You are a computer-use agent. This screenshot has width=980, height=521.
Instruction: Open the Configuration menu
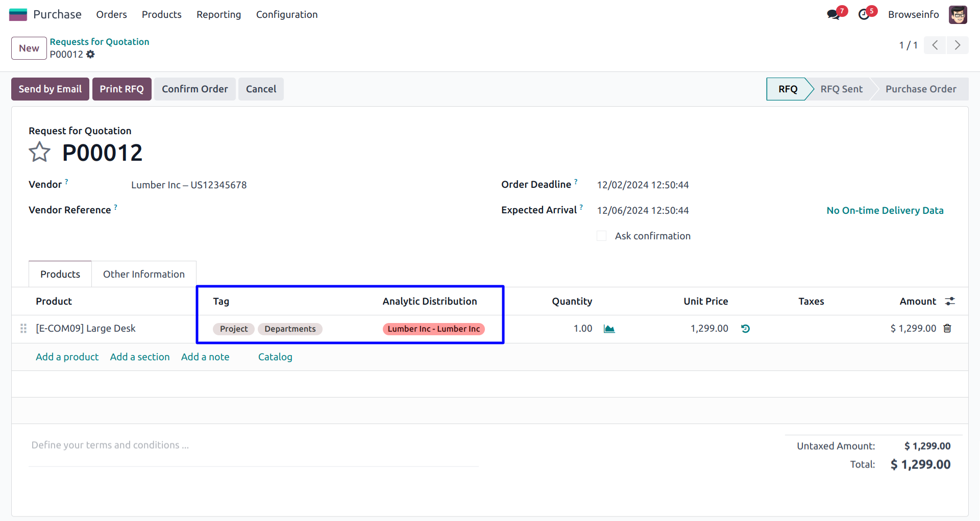coord(286,15)
